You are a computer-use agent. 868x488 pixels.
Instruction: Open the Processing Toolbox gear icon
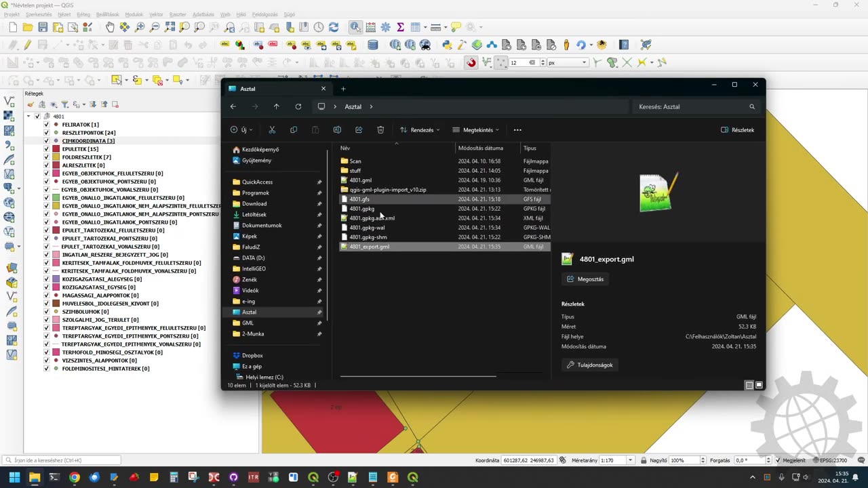coord(385,27)
